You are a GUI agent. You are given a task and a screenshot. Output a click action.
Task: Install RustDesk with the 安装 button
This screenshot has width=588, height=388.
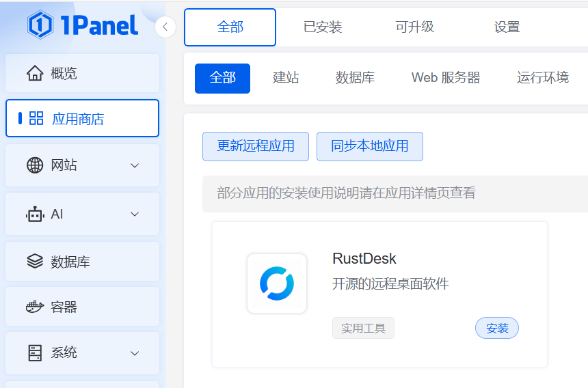coord(497,328)
